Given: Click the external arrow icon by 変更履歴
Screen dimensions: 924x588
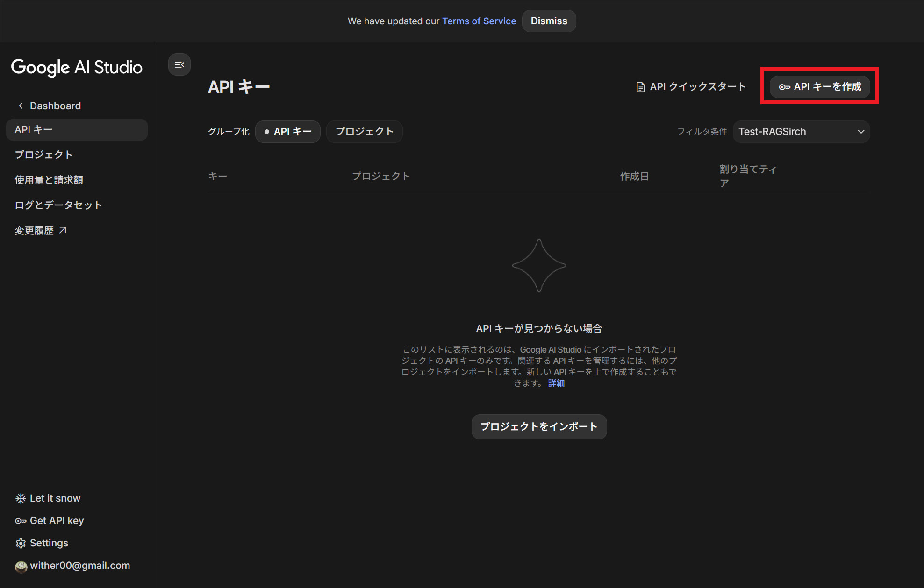Looking at the screenshot, I should [63, 230].
